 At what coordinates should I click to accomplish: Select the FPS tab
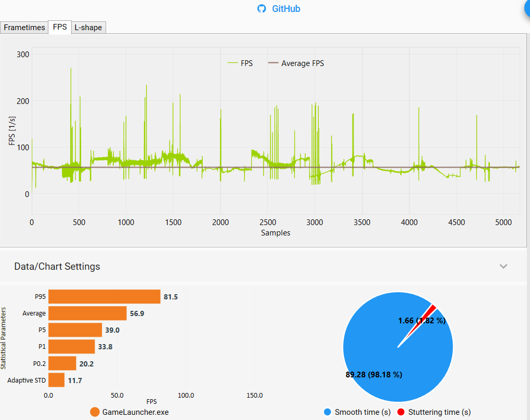pyautogui.click(x=60, y=27)
